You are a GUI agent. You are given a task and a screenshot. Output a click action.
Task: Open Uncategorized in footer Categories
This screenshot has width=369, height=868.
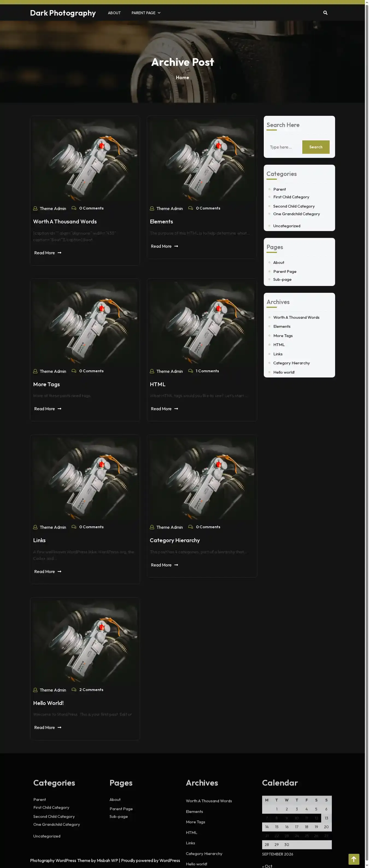46,836
